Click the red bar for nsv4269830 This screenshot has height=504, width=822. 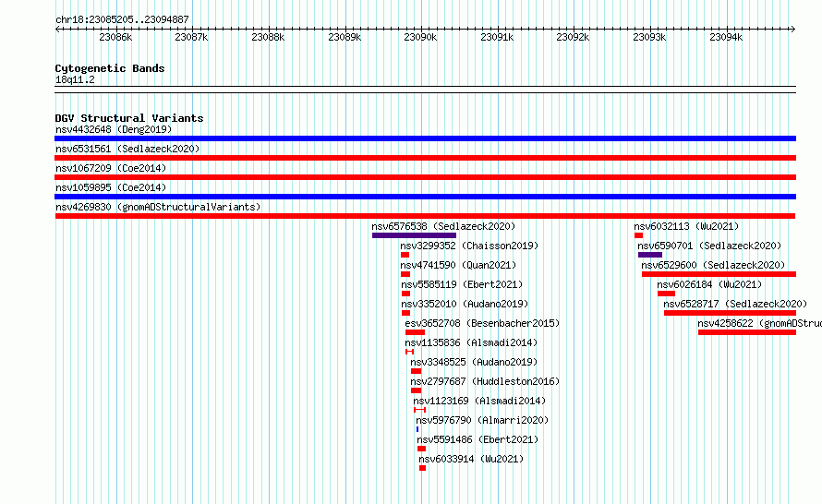[x=425, y=216]
